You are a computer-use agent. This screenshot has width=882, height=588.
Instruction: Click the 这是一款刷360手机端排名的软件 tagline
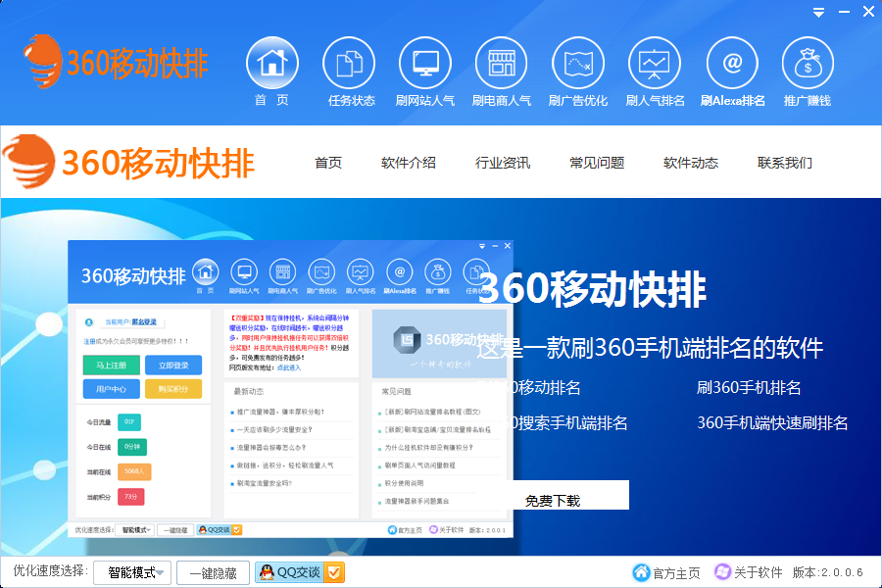[x=651, y=348]
